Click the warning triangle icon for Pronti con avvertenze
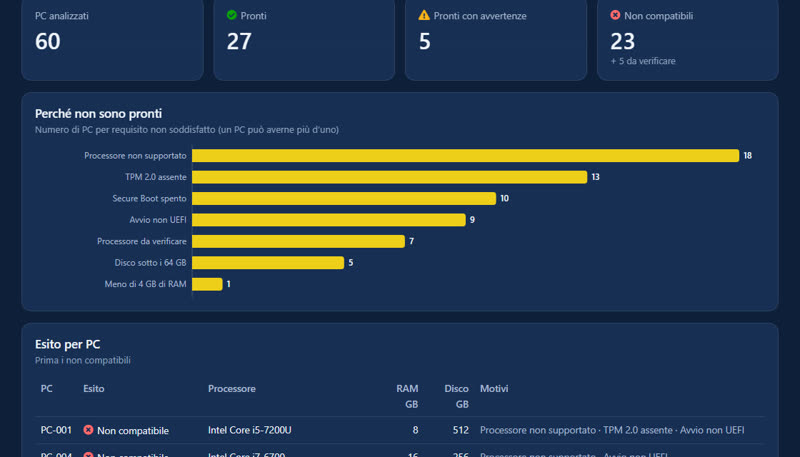This screenshot has width=800, height=457. tap(424, 15)
